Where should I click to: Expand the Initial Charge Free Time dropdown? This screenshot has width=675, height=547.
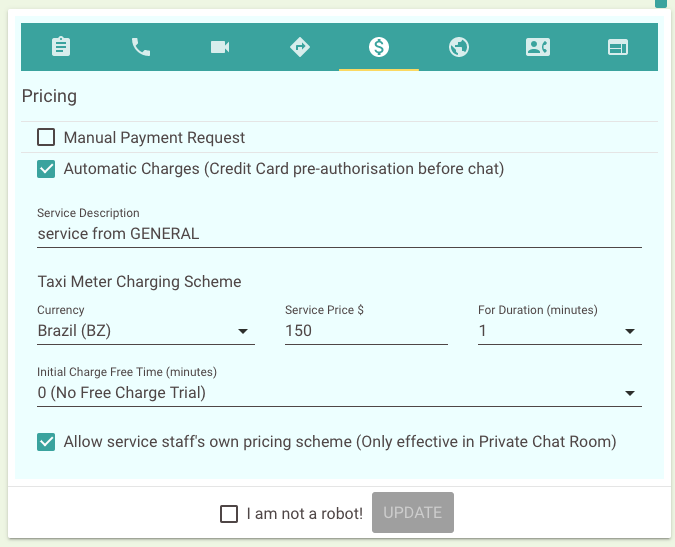tap(339, 393)
